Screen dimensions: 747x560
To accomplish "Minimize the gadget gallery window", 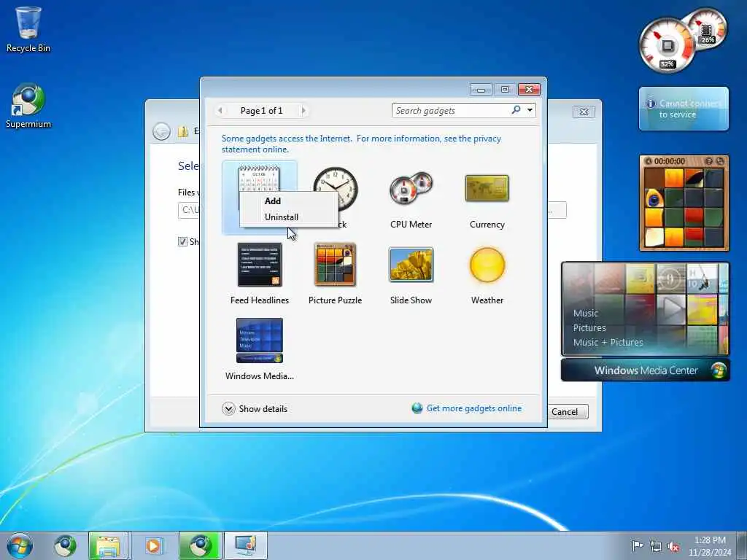I will [x=481, y=90].
